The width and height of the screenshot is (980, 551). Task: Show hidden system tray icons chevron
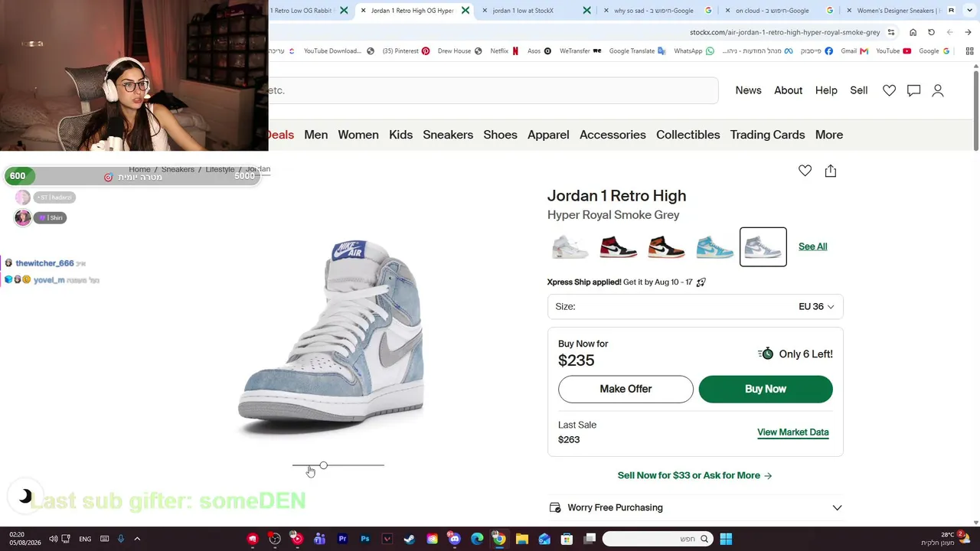(x=137, y=539)
